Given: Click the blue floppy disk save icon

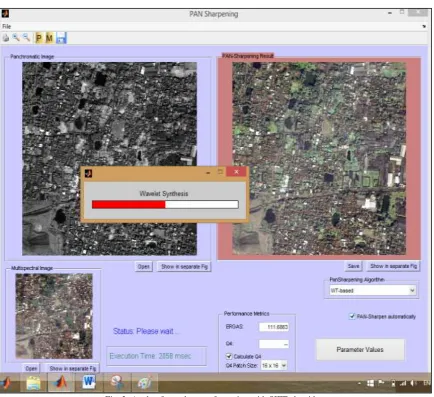Looking at the screenshot, I should point(61,38).
